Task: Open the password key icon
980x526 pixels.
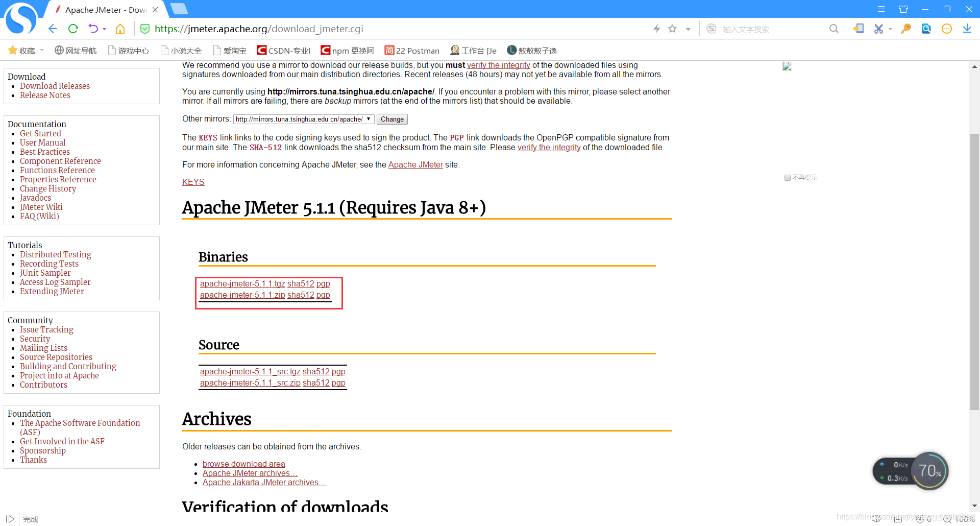Action: 906,29
